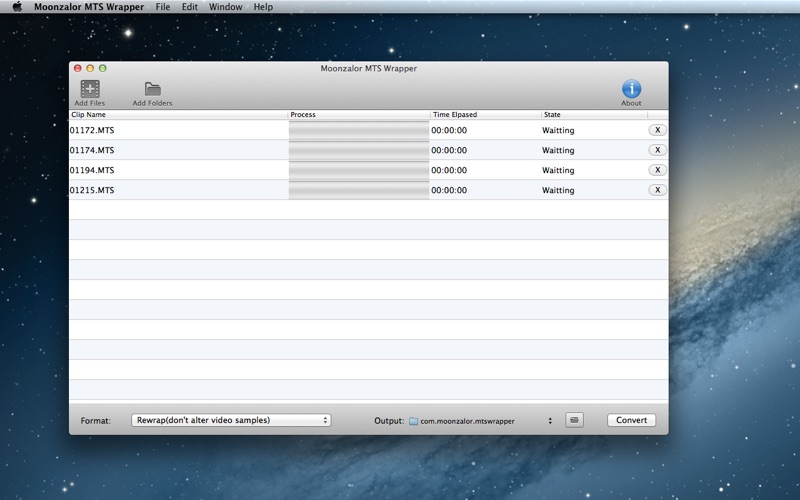Click the progress bar for 01194.MTS

[359, 170]
